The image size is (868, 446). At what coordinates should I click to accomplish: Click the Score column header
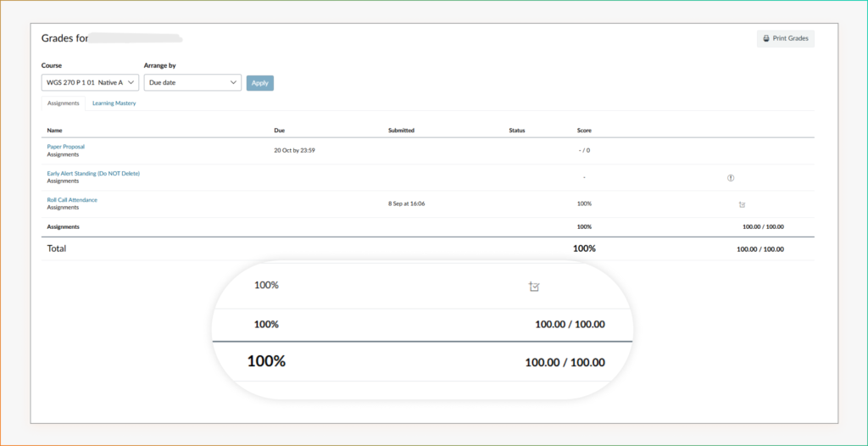click(x=584, y=131)
